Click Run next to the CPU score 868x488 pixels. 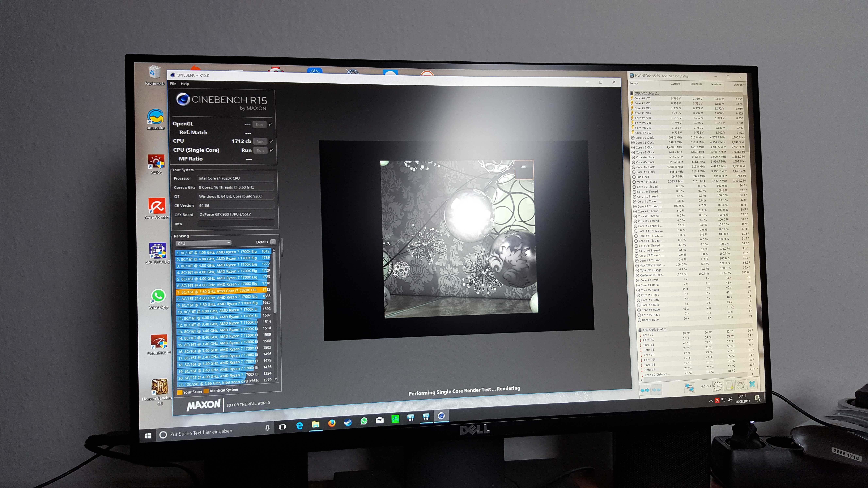pyautogui.click(x=260, y=141)
